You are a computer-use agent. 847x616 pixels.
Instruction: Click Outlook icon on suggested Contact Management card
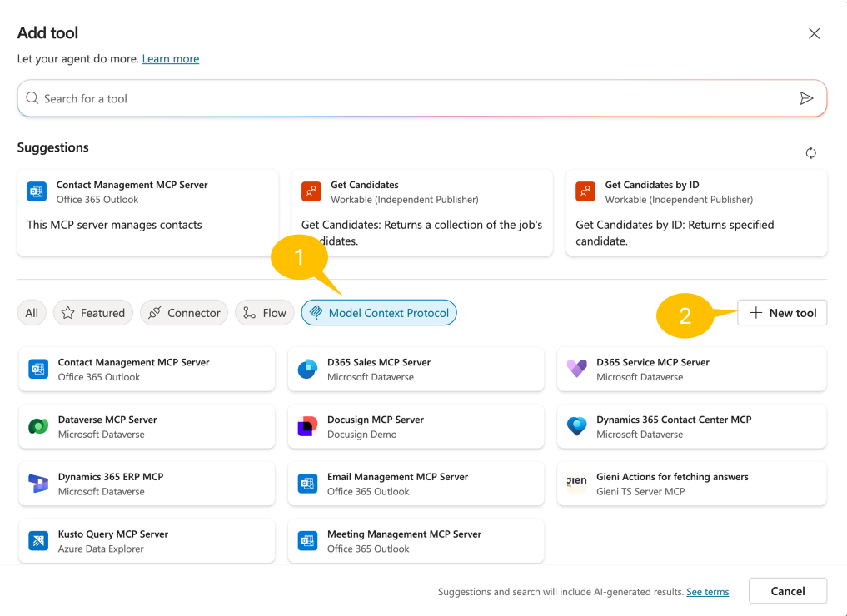pos(37,191)
